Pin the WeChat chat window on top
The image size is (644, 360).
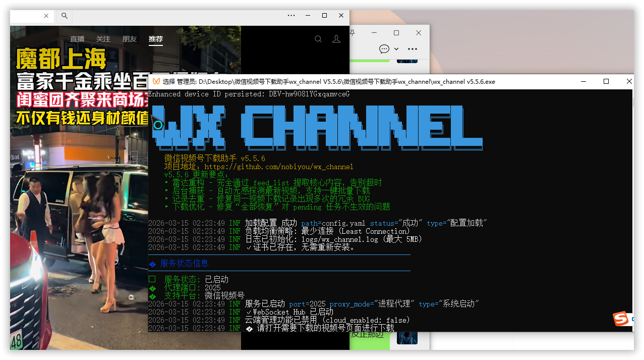[352, 33]
